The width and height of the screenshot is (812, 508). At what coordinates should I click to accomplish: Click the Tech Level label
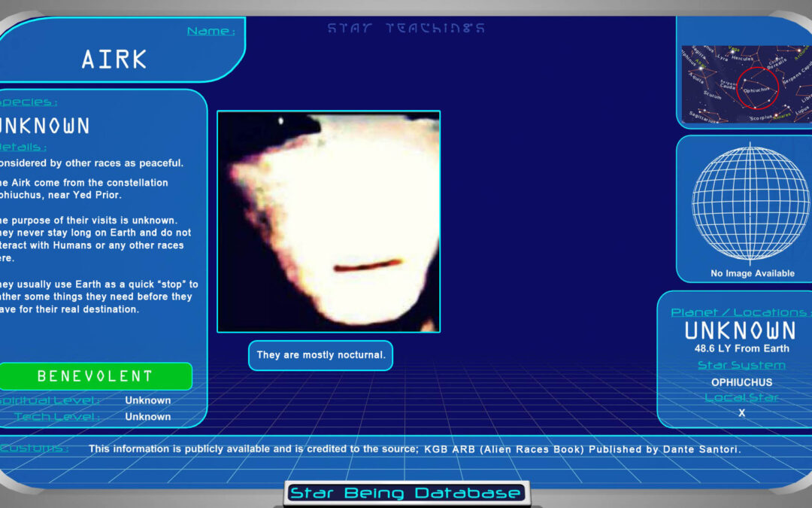[57, 416]
